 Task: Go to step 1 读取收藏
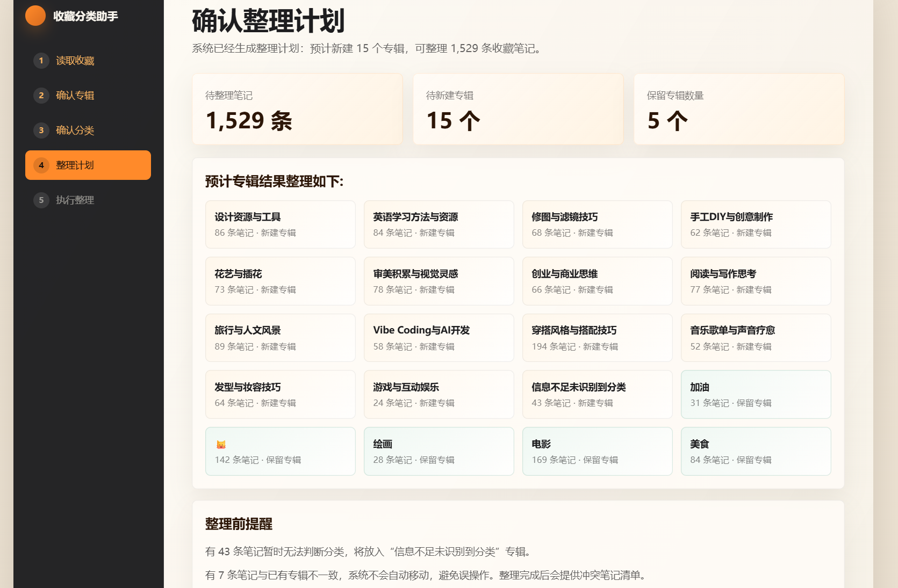[88, 61]
